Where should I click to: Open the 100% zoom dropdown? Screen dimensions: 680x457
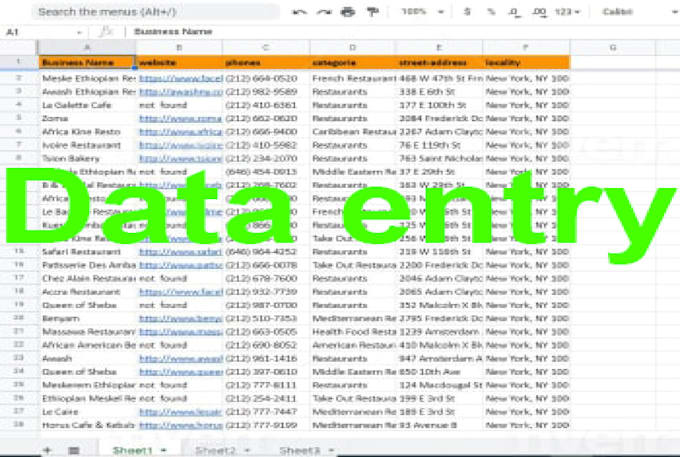(422, 12)
